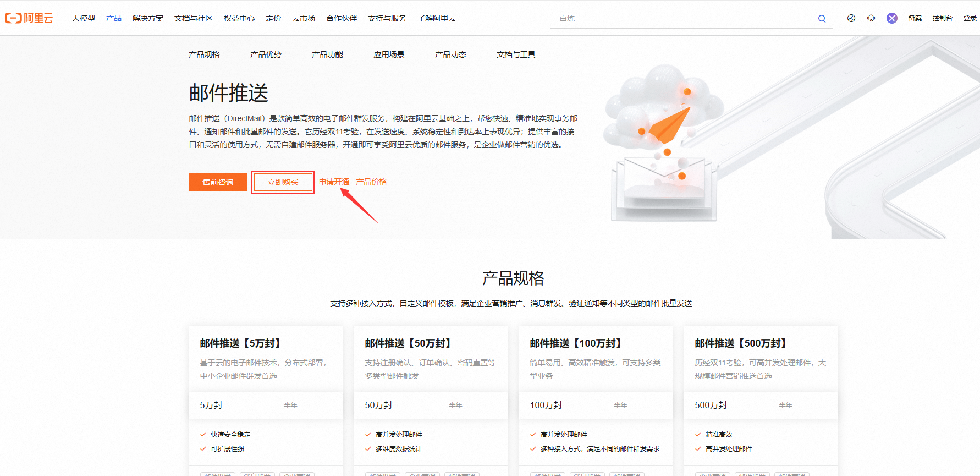The image size is (980, 476).
Task: Switch to the 产品优势 tab
Action: 266,54
